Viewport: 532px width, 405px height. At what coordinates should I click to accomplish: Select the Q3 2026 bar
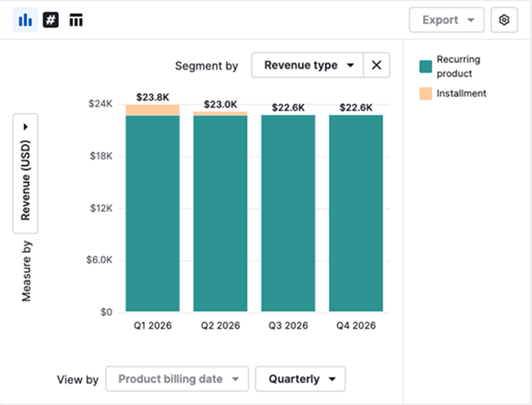coord(288,213)
